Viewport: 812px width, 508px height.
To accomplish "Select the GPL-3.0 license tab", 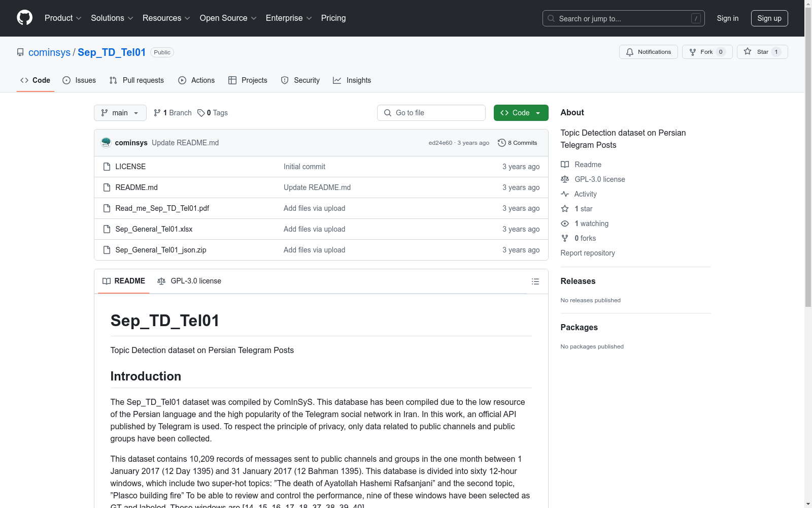I will (189, 281).
